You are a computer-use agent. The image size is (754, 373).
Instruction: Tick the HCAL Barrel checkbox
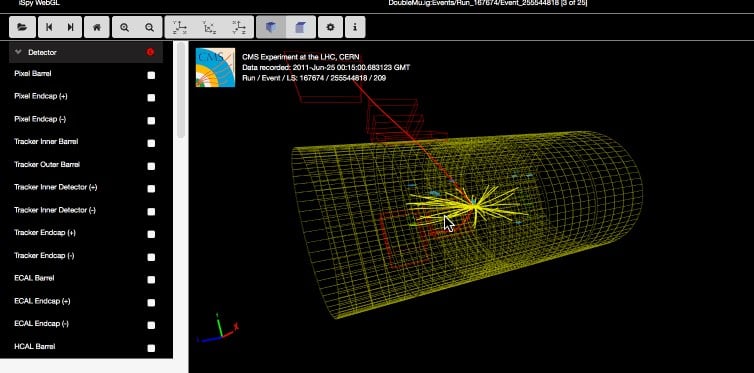tap(151, 348)
